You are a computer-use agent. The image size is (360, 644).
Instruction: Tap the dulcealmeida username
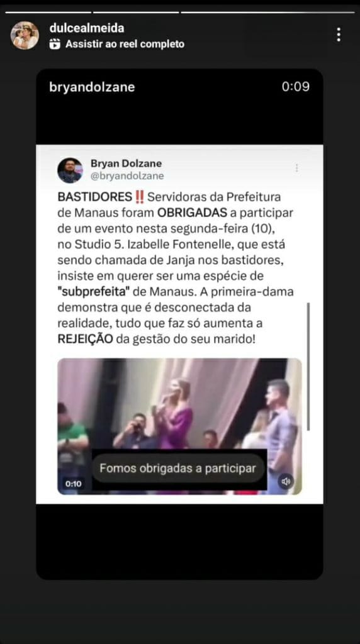[x=86, y=28]
